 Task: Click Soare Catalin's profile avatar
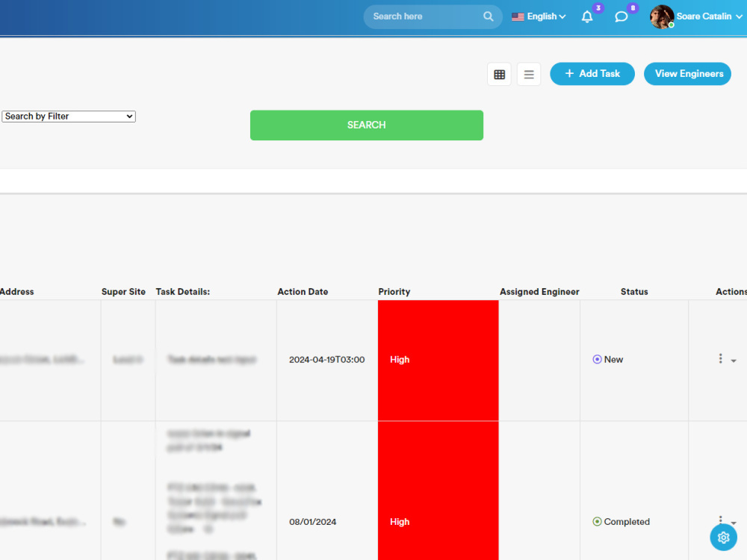tap(662, 16)
